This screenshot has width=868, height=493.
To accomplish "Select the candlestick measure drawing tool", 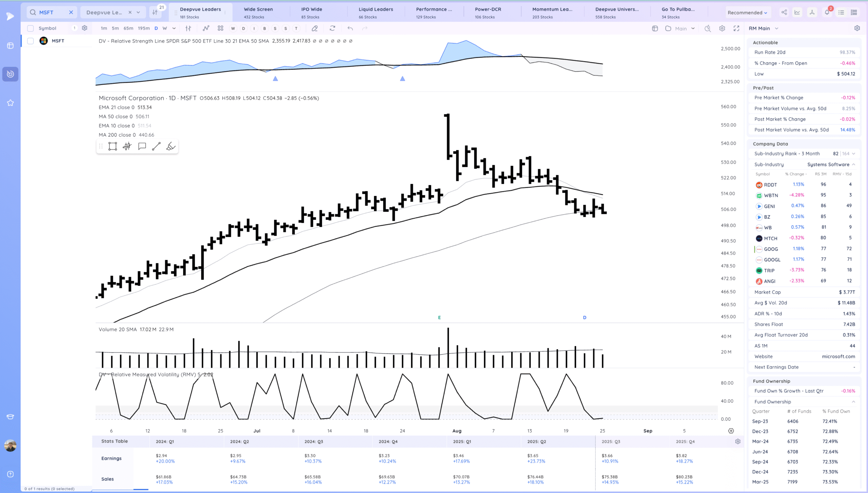I will tap(127, 146).
